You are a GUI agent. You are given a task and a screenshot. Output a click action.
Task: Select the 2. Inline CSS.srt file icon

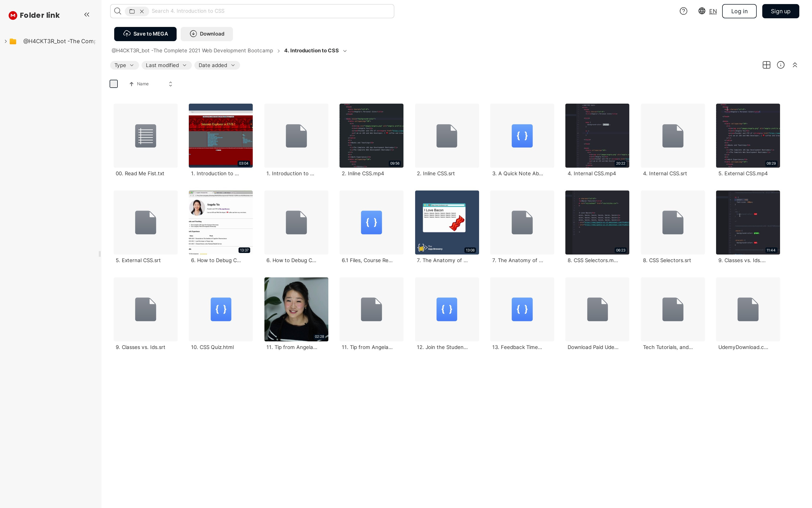(x=447, y=136)
